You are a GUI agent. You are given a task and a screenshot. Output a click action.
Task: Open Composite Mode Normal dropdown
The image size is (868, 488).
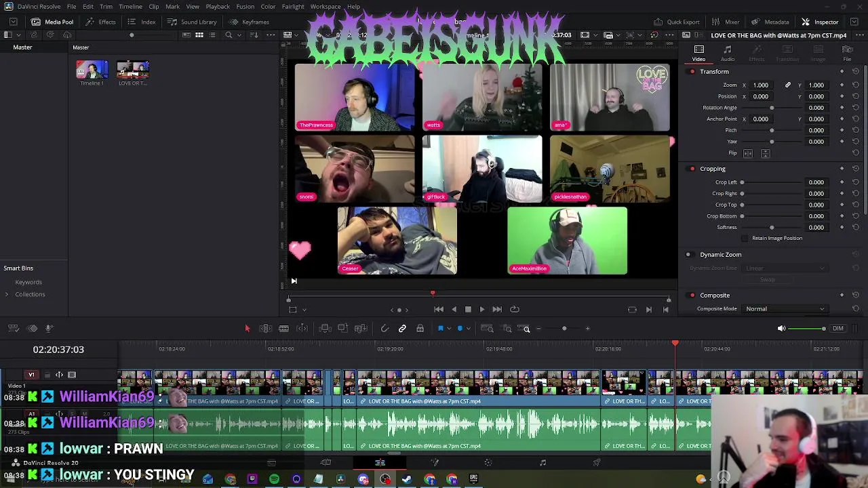click(785, 309)
